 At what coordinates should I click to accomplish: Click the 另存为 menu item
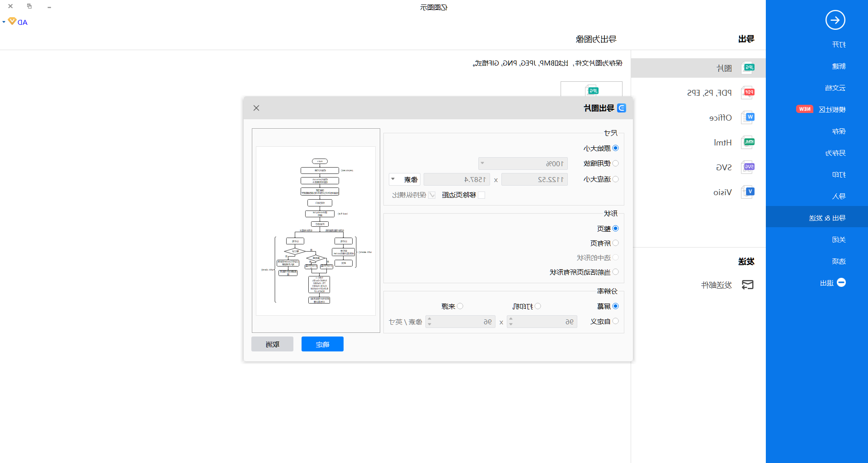click(x=835, y=153)
